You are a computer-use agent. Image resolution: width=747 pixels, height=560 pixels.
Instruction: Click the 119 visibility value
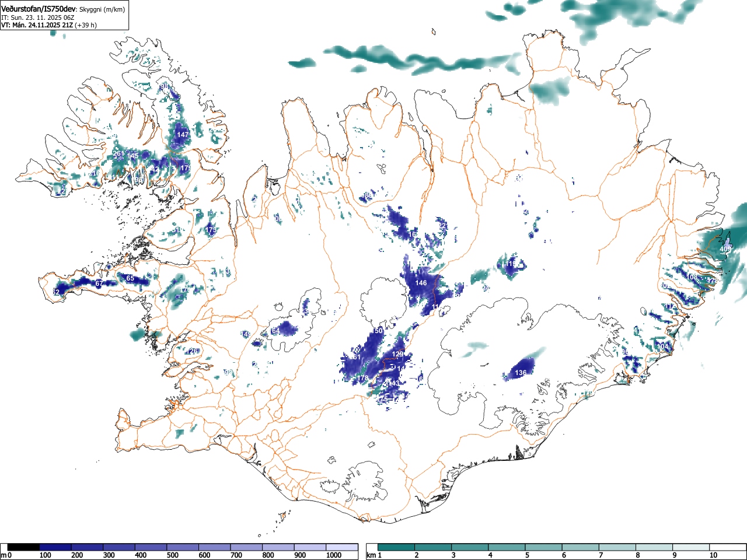click(x=511, y=264)
